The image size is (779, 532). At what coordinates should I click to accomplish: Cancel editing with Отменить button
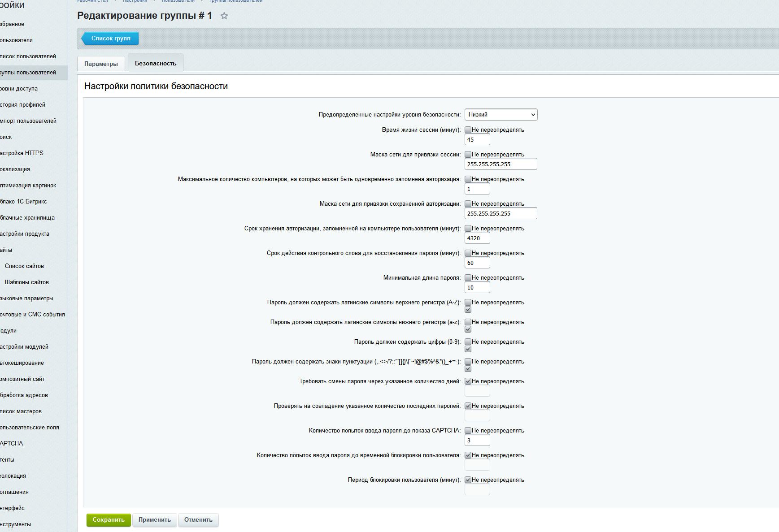coord(198,520)
